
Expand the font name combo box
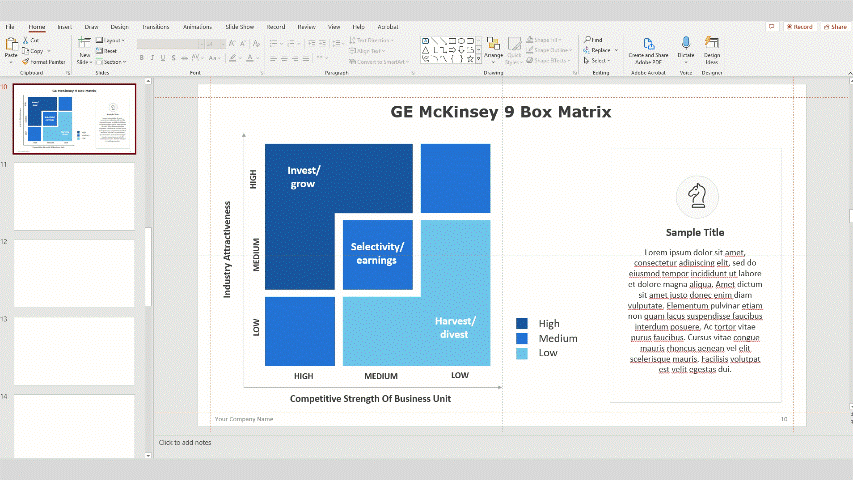pyautogui.click(x=201, y=44)
